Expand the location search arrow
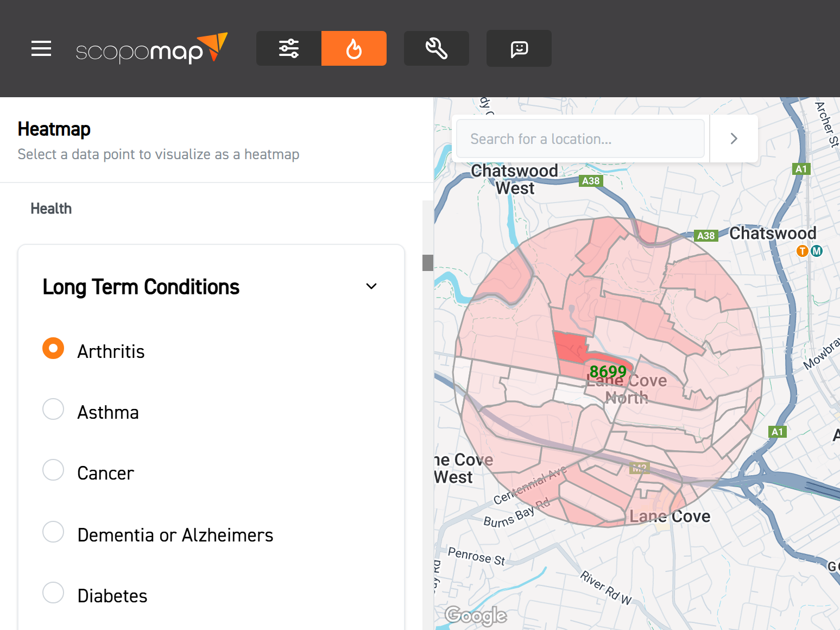Image resolution: width=840 pixels, height=630 pixels. [734, 138]
